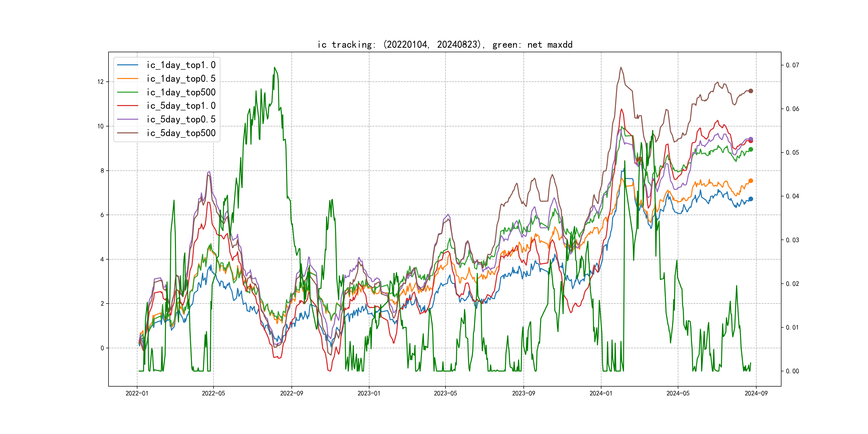Click the orange endpoint dot marker

coord(750,181)
